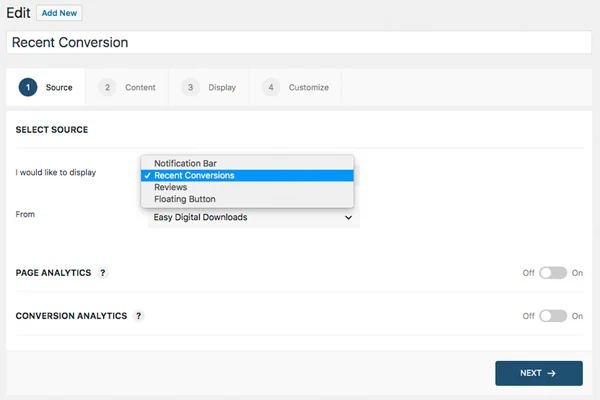Click the chevron on the From dropdown
The height and width of the screenshot is (400, 600).
click(348, 217)
